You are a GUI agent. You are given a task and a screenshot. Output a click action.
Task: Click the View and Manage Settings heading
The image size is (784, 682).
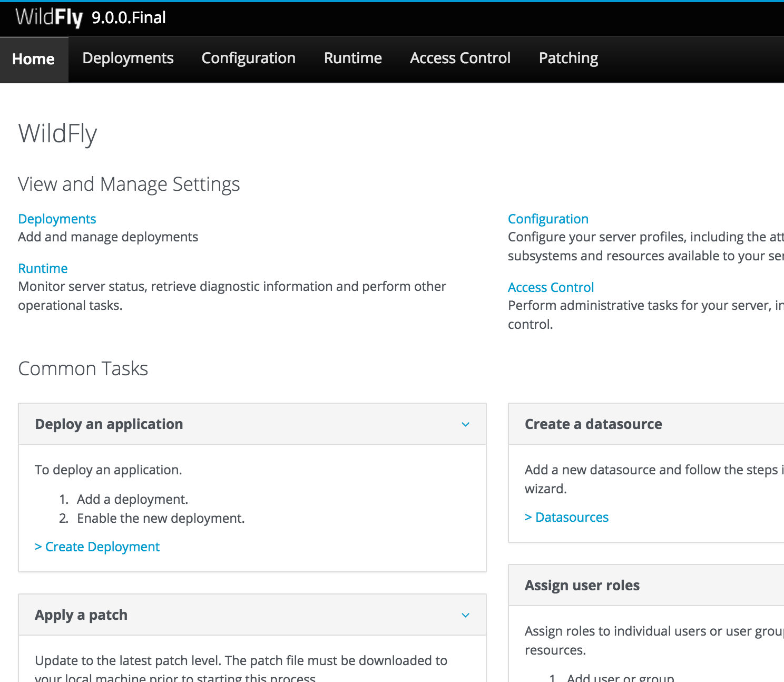coord(129,184)
